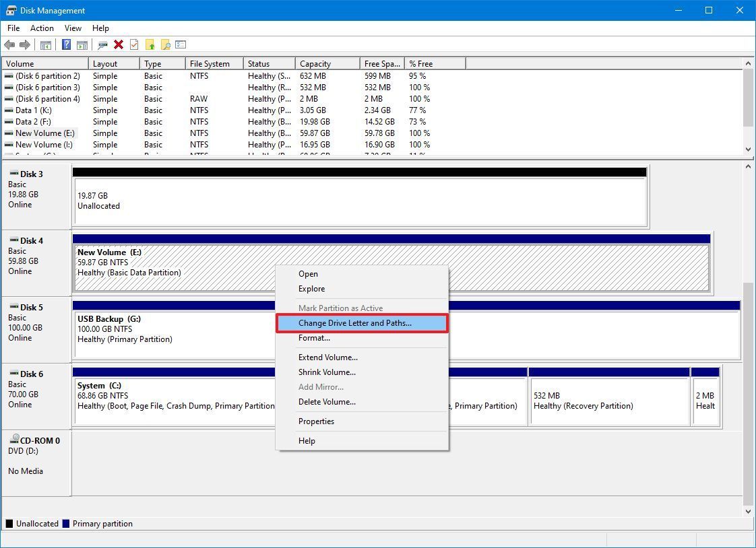Click the Back navigation arrow in the toolbar
This screenshot has height=548, width=756.
[x=10, y=44]
